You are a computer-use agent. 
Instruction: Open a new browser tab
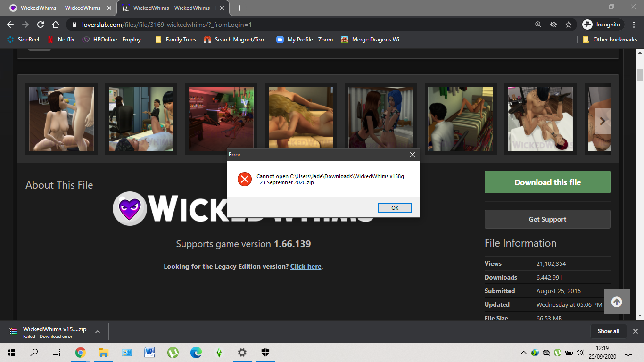click(x=240, y=8)
